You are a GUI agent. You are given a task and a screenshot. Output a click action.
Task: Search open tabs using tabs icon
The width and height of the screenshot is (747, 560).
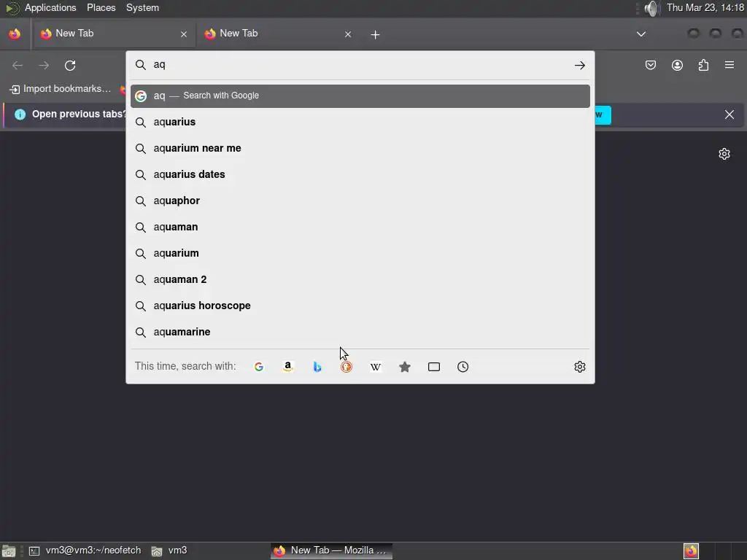[434, 367]
